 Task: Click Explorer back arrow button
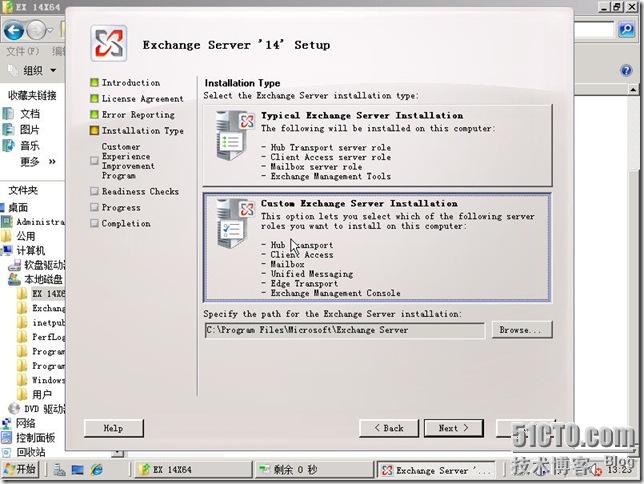[14, 30]
